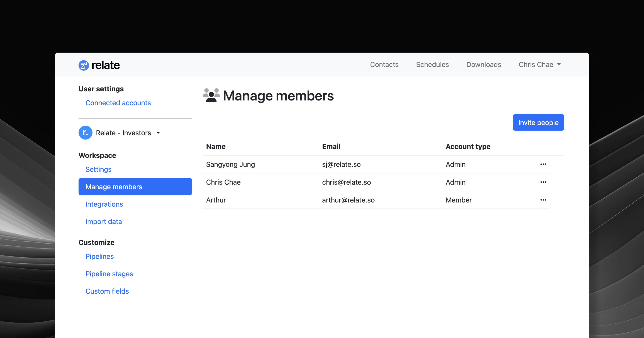This screenshot has width=644, height=338.
Task: Open Custom fields settings
Action: 107,291
